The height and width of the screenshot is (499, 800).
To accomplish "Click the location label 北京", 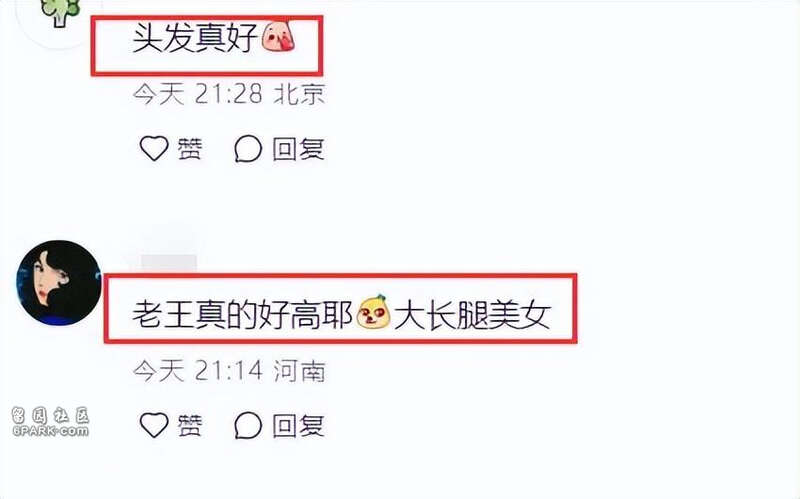I will (299, 94).
